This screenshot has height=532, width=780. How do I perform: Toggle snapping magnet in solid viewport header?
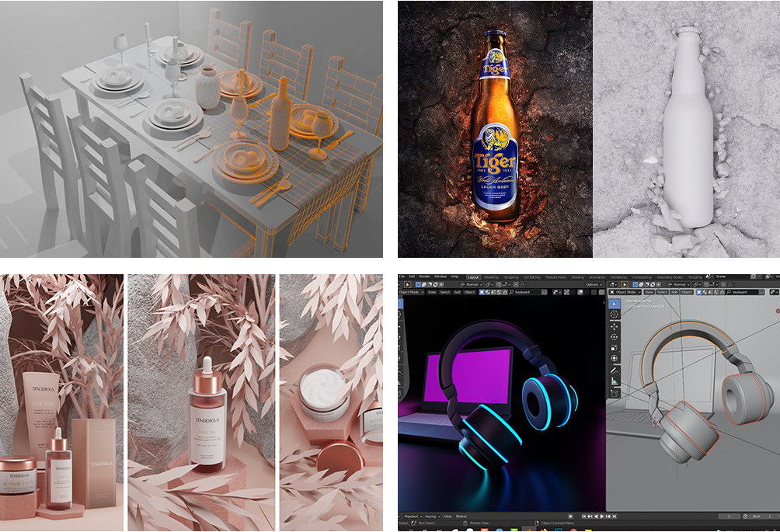(706, 284)
